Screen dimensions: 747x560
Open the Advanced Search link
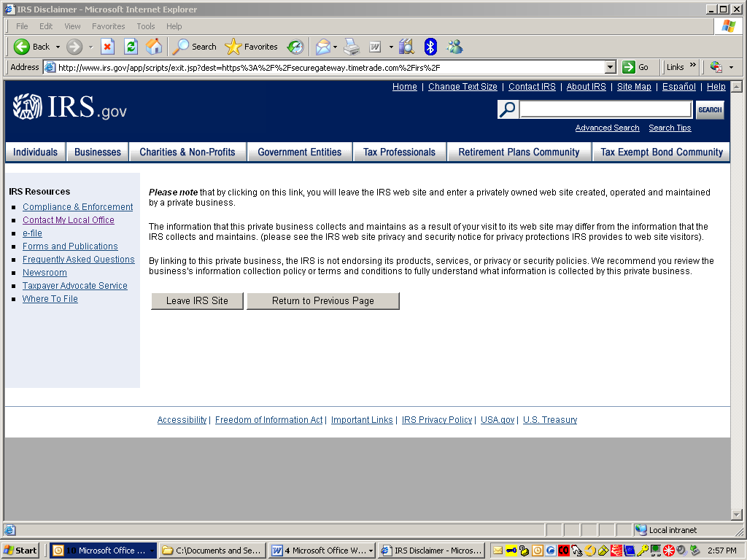point(607,128)
